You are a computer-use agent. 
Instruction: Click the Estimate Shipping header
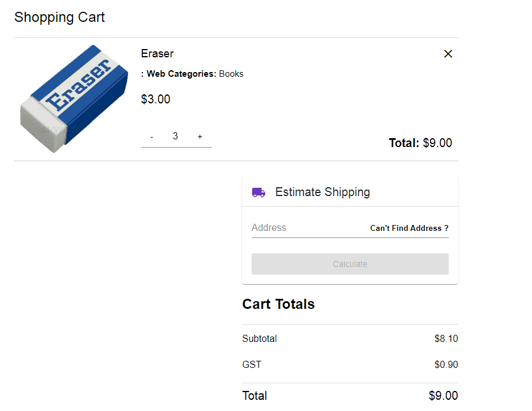pyautogui.click(x=322, y=193)
